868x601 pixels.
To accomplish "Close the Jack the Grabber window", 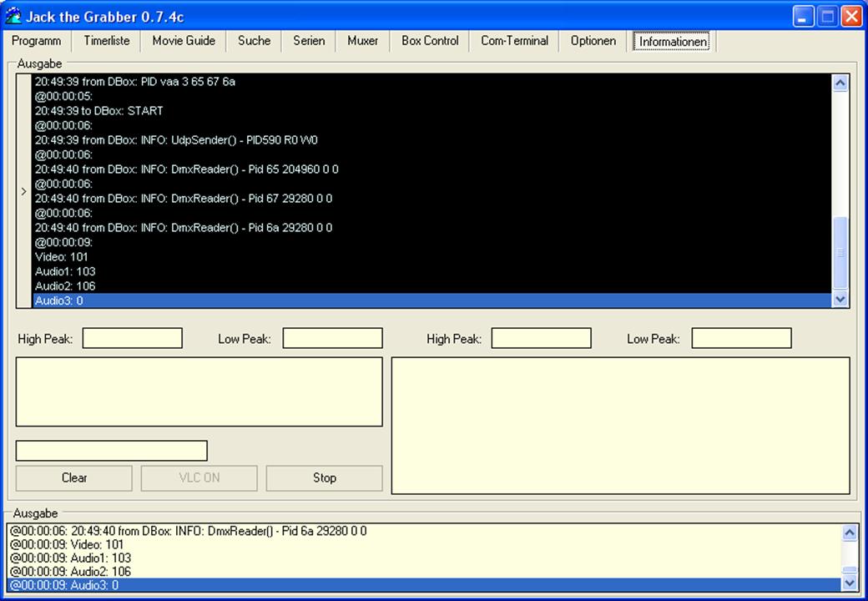I will tap(851, 17).
